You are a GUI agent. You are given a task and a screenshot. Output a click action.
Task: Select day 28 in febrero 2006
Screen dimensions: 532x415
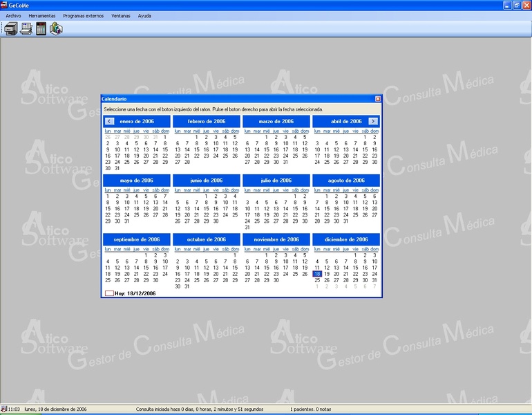pyautogui.click(x=187, y=162)
